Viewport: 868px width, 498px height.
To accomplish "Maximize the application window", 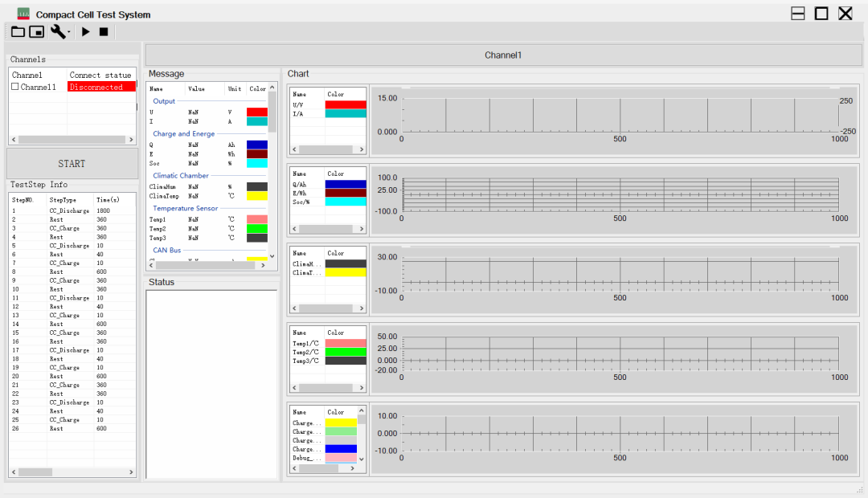I will [x=821, y=14].
